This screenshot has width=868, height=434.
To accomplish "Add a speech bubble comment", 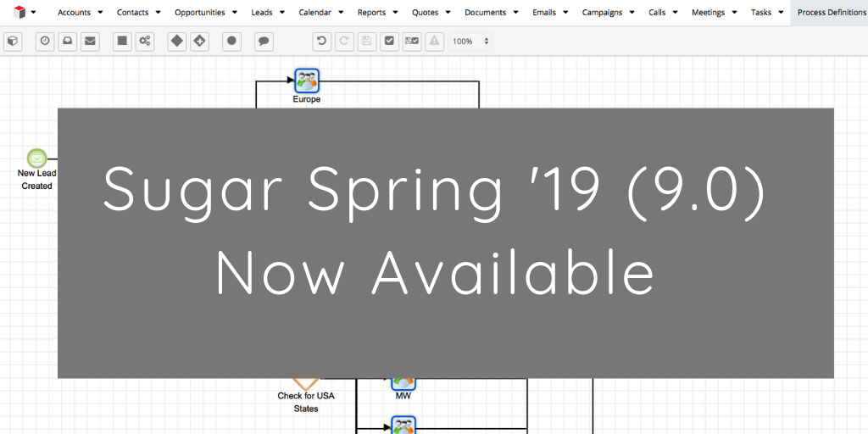I will tap(264, 41).
